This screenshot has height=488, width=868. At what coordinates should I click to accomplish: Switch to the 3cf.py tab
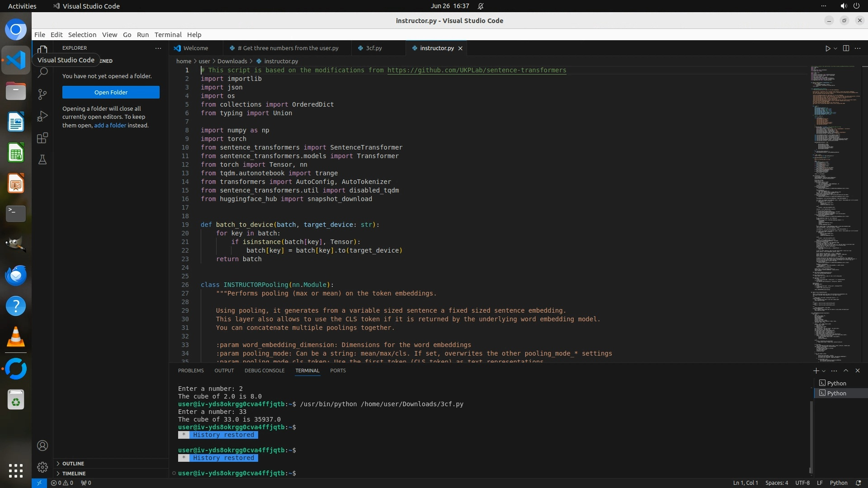tap(373, 48)
